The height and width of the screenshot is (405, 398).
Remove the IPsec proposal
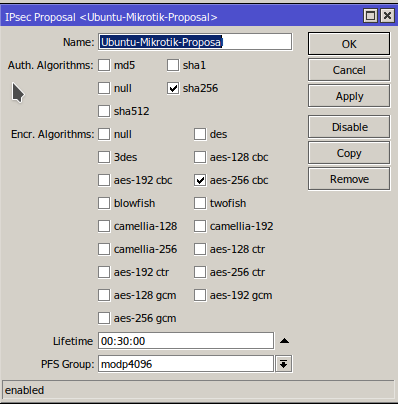349,179
